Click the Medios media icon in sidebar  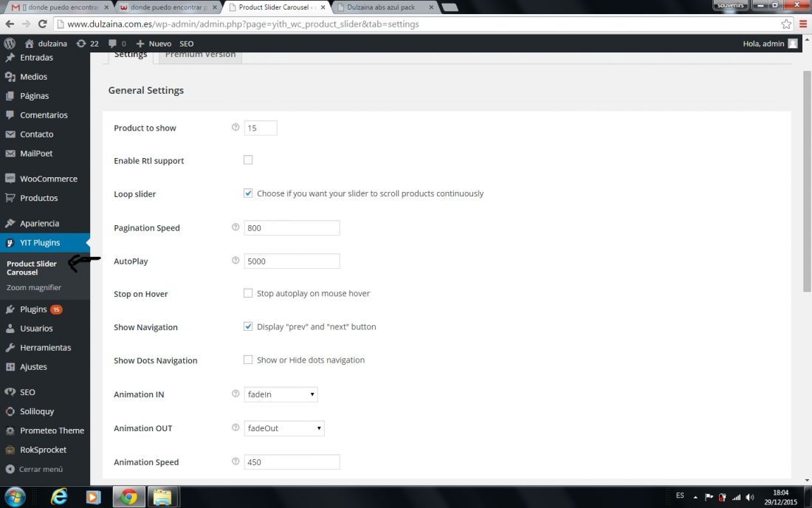10,77
